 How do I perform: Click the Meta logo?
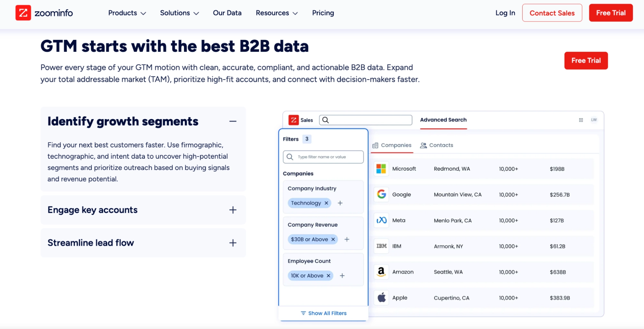pyautogui.click(x=381, y=220)
